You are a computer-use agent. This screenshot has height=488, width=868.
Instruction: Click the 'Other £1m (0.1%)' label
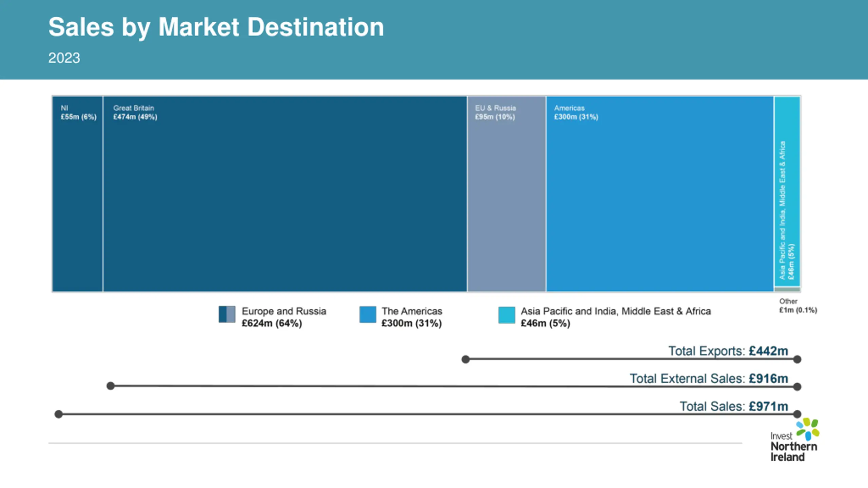point(798,306)
